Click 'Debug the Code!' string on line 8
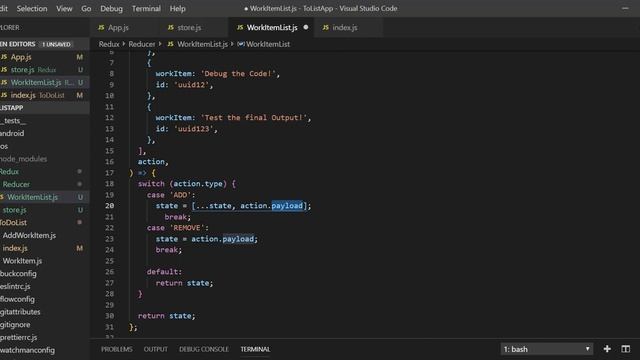640x360 pixels. pyautogui.click(x=238, y=74)
